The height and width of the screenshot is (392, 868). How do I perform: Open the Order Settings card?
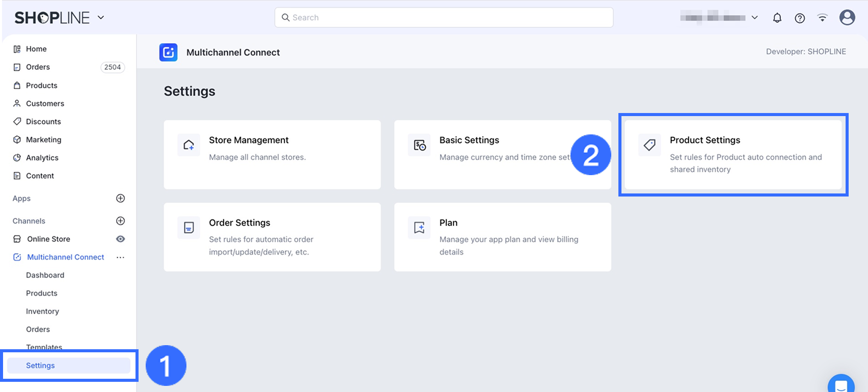(x=272, y=237)
